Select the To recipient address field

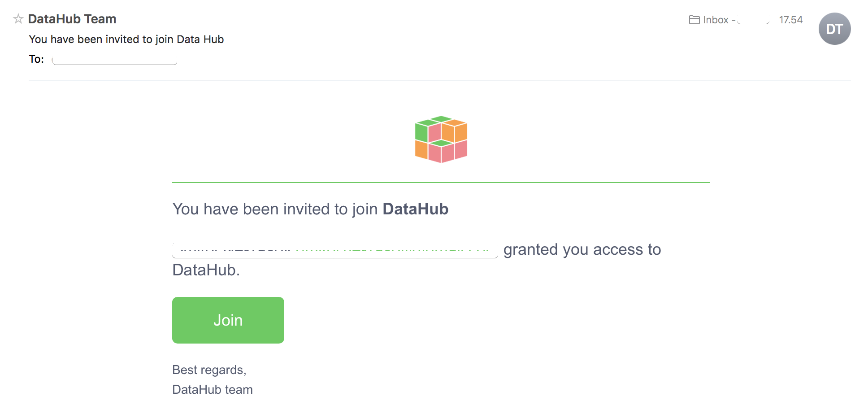[114, 60]
